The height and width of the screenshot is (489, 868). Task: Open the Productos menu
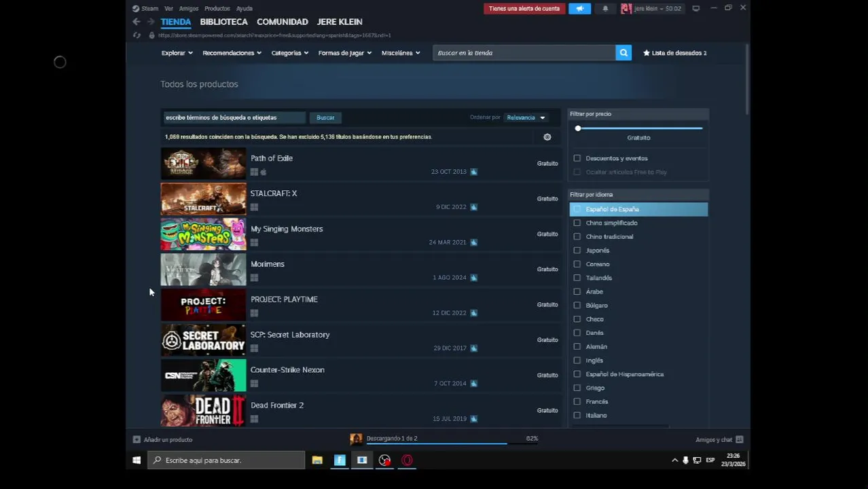[217, 9]
